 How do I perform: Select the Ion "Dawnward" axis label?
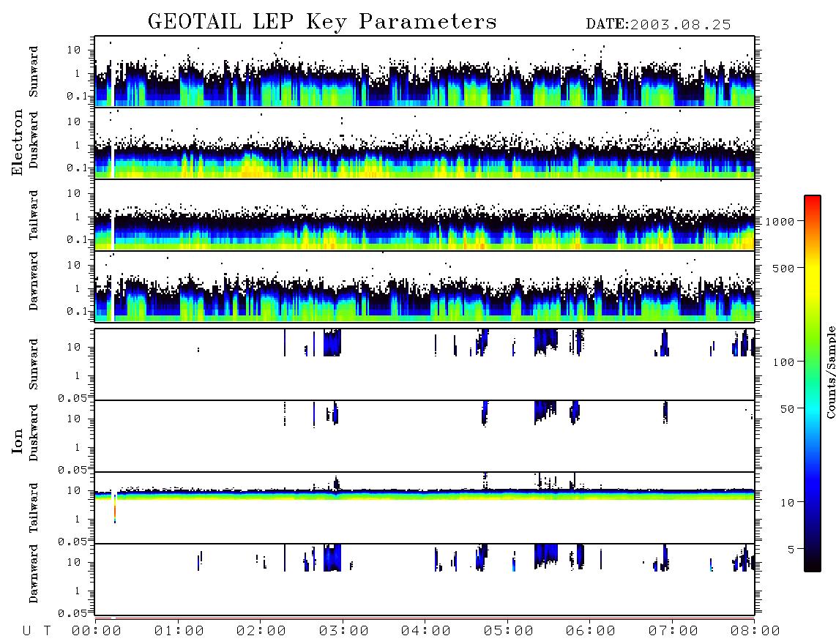click(x=34, y=574)
